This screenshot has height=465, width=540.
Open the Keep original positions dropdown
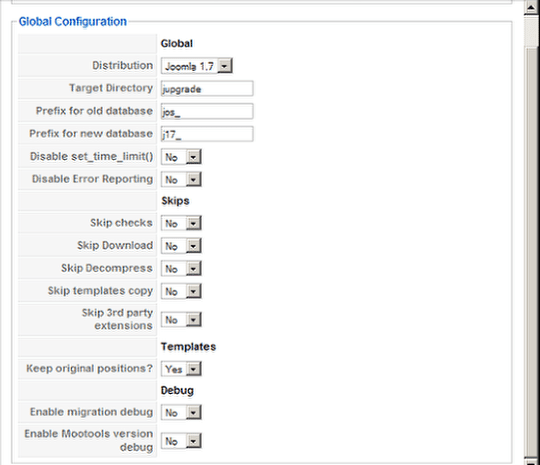pos(181,369)
